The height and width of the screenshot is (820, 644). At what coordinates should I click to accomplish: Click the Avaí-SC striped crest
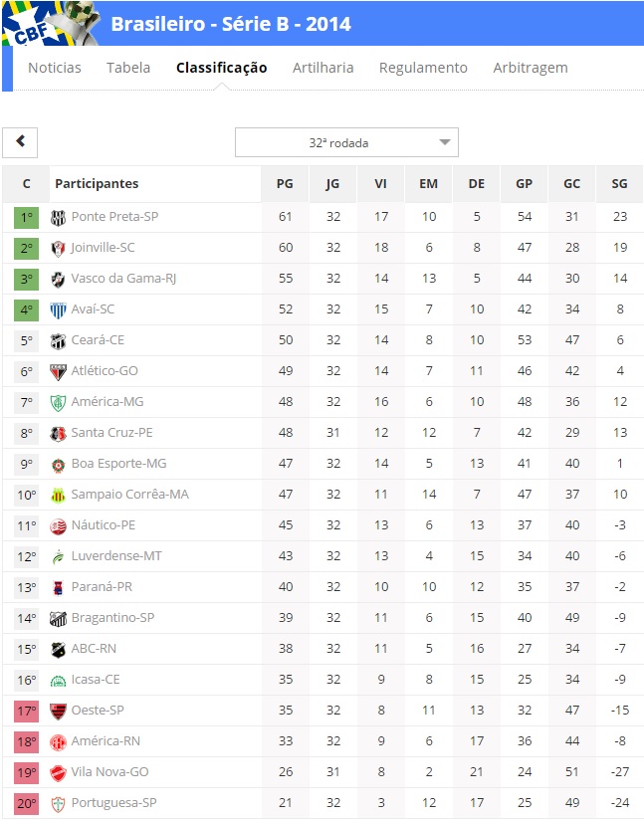pos(58,310)
